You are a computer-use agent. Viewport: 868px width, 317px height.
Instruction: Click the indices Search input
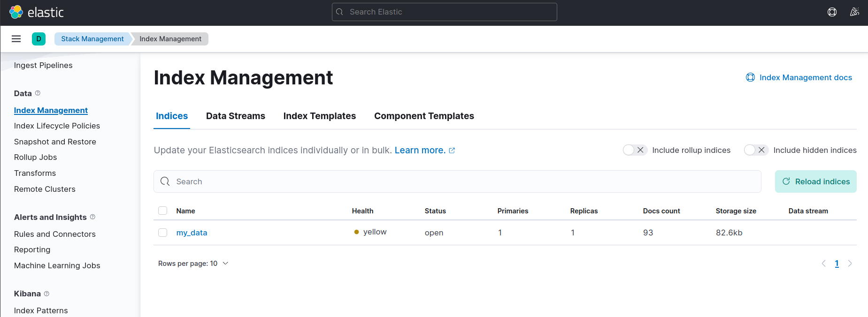[x=457, y=181]
